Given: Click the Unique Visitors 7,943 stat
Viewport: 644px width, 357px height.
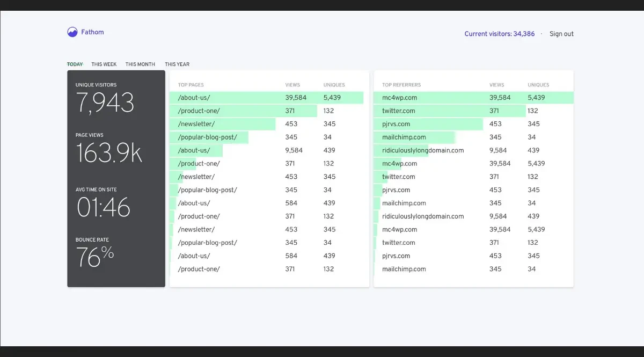Looking at the screenshot, I should click(x=105, y=102).
